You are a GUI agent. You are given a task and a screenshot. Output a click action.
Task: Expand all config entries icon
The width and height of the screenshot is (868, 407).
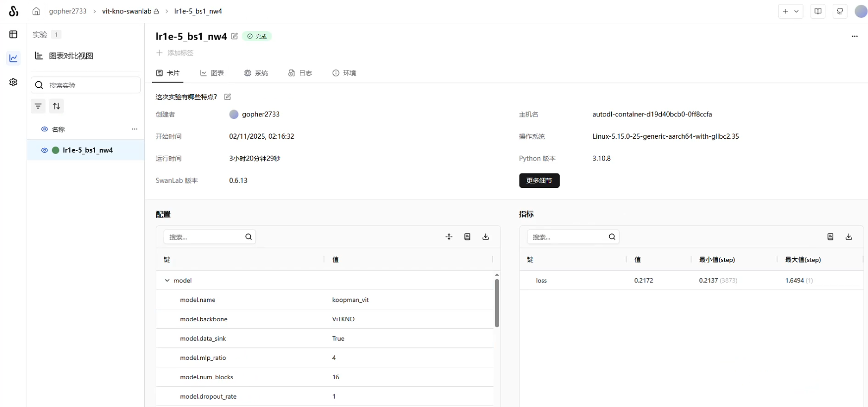(449, 237)
